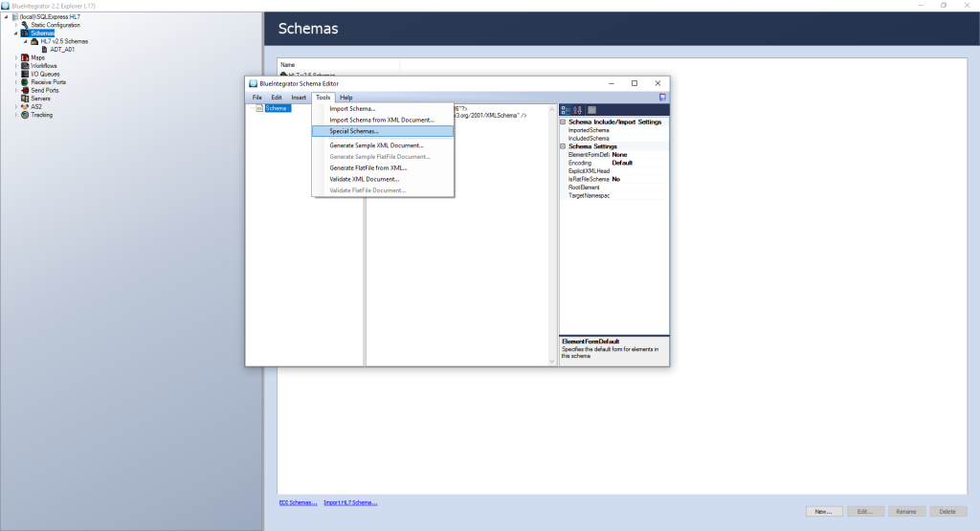Click the RootElement property value field

pos(639,187)
